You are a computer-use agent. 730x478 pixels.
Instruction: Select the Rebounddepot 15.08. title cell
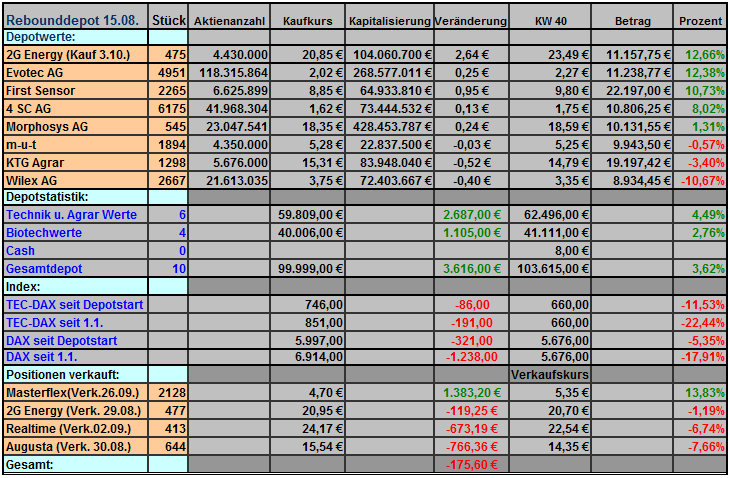75,17
